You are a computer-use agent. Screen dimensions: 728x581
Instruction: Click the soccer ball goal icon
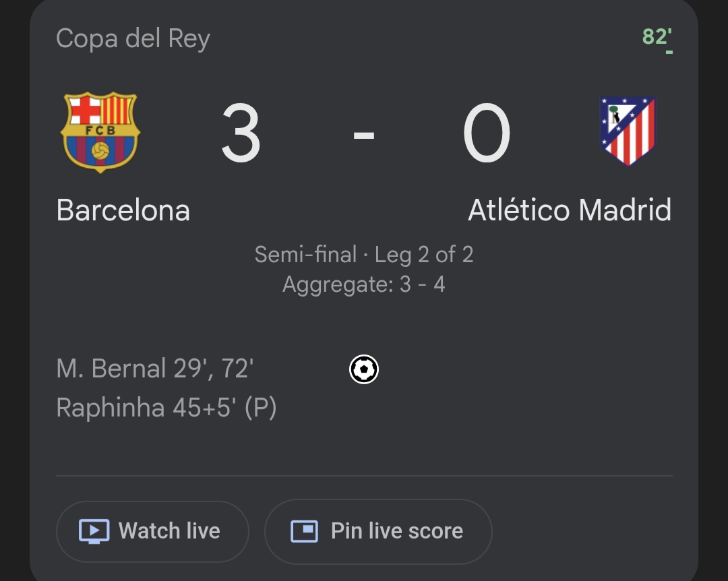tap(364, 369)
